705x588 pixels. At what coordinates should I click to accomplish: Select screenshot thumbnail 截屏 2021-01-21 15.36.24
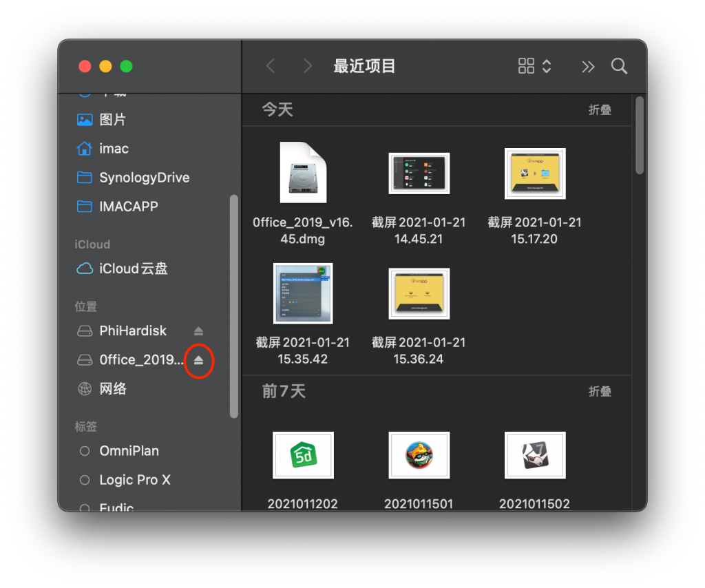coord(419,293)
